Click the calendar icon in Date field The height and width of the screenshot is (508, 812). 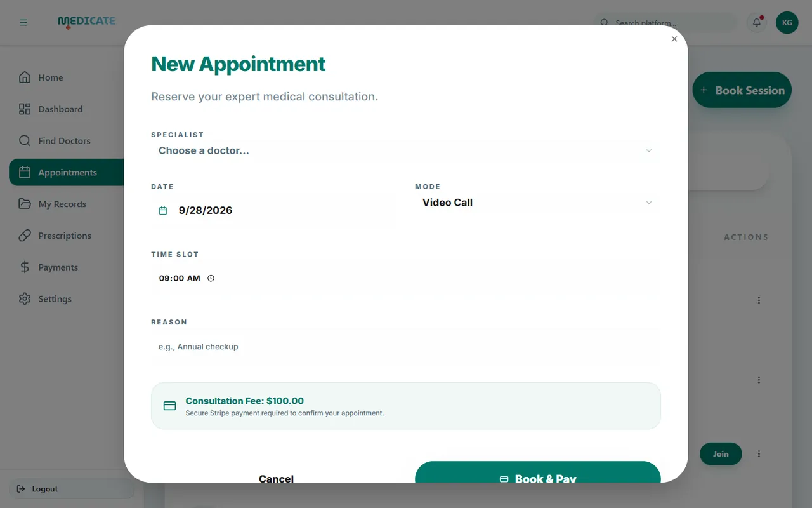(x=163, y=211)
